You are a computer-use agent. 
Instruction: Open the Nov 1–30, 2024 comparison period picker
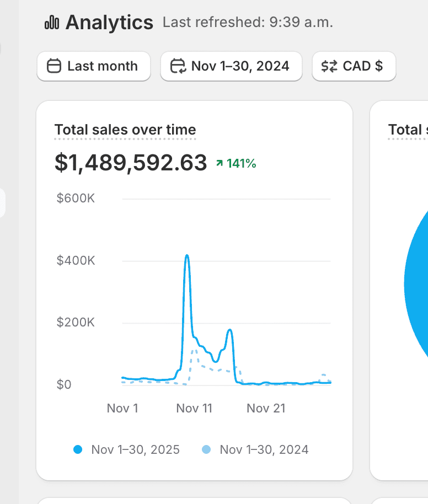231,66
